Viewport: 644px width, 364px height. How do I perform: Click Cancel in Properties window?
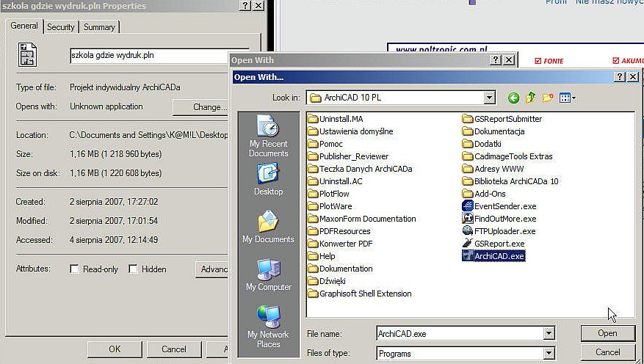tap(174, 349)
